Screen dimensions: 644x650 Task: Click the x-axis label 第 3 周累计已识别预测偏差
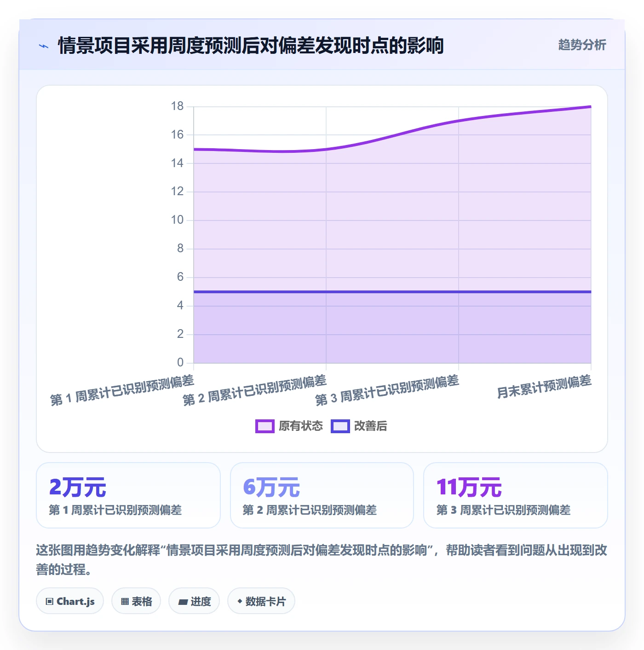[387, 390]
